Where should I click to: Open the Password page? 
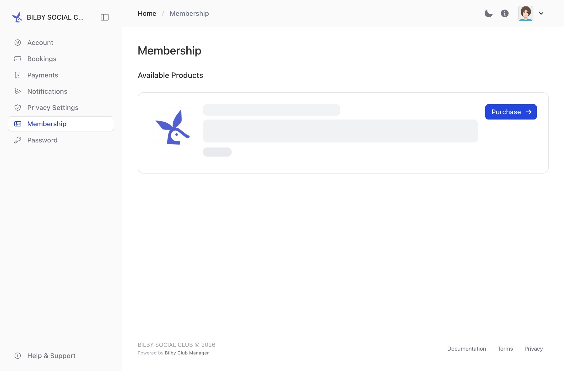[x=61, y=140]
